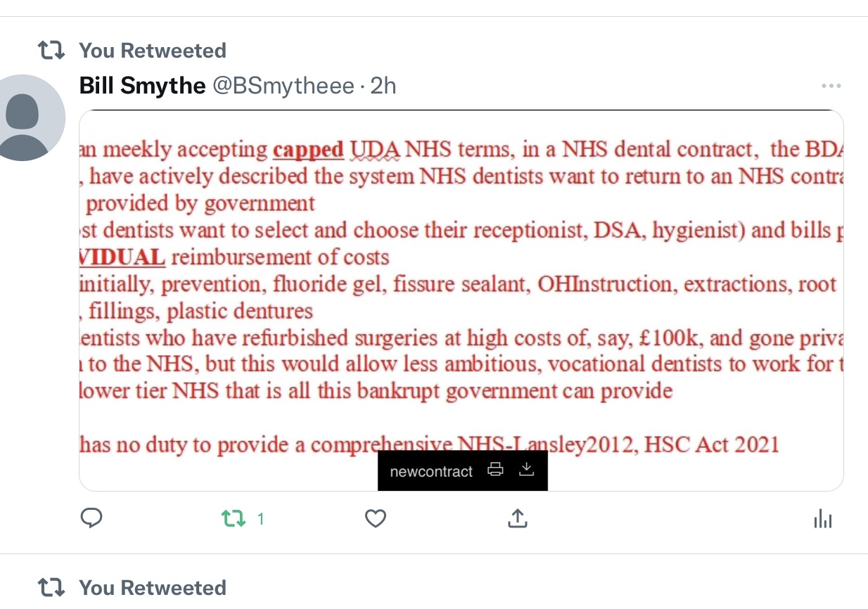
Task: Click the retweet count number 1
Action: click(x=260, y=519)
